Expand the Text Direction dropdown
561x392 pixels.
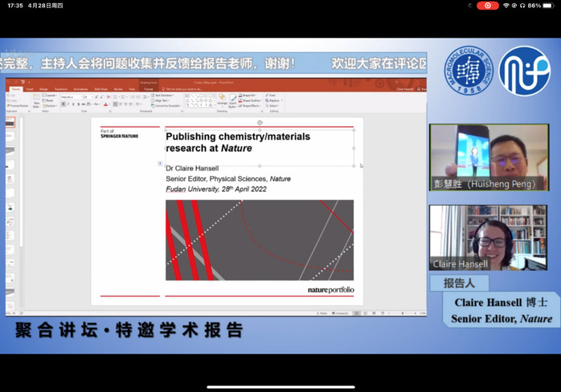(x=165, y=95)
